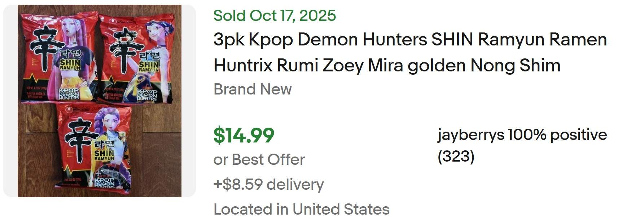Click the +$8.59 delivery cost line
644x220 pixels.
pyautogui.click(x=268, y=184)
